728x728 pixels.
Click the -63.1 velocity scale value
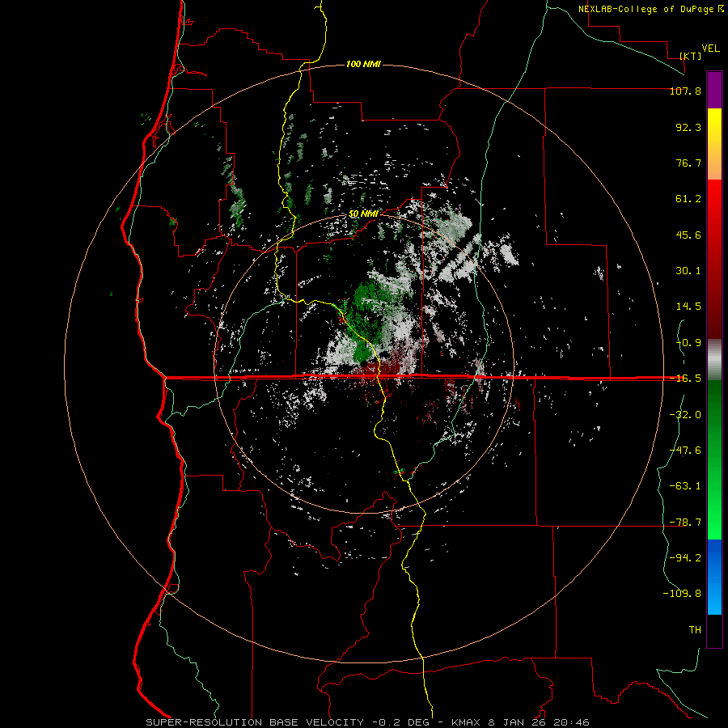(x=685, y=486)
